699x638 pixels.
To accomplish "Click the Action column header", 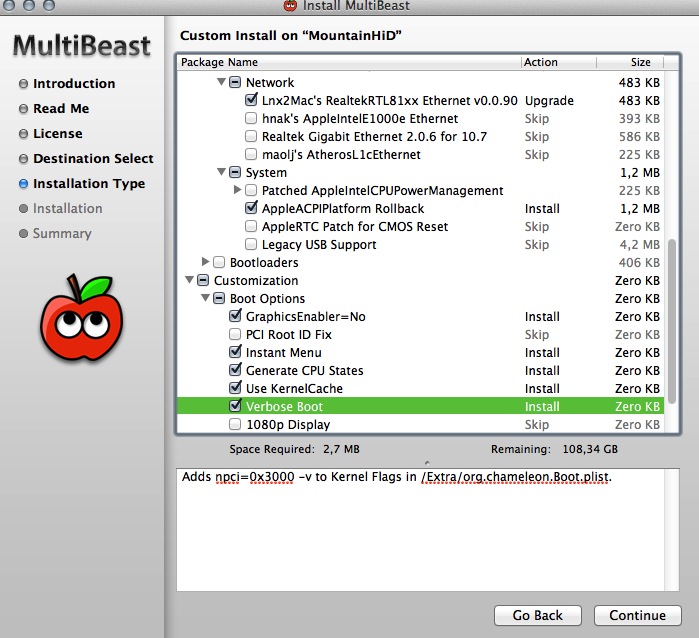I will click(x=559, y=62).
